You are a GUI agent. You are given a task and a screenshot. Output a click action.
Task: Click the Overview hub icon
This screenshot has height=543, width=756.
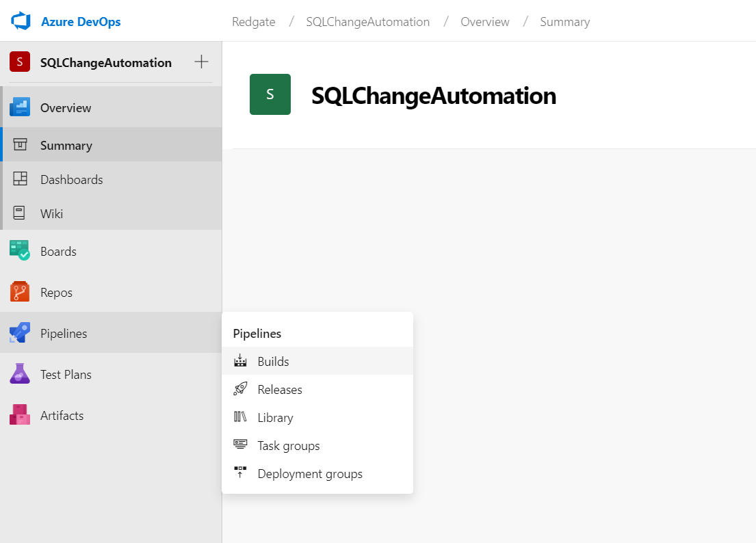pos(20,107)
